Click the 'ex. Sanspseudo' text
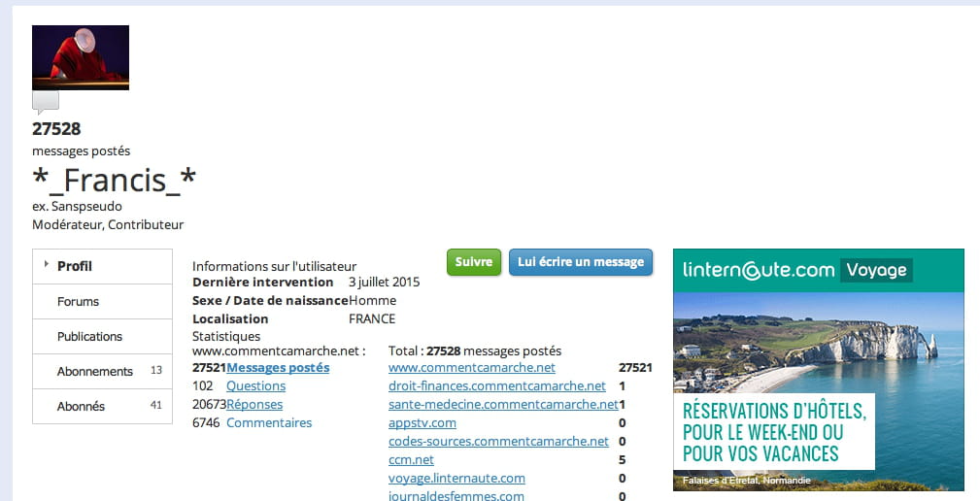Image resolution: width=980 pixels, height=501 pixels. (x=77, y=206)
